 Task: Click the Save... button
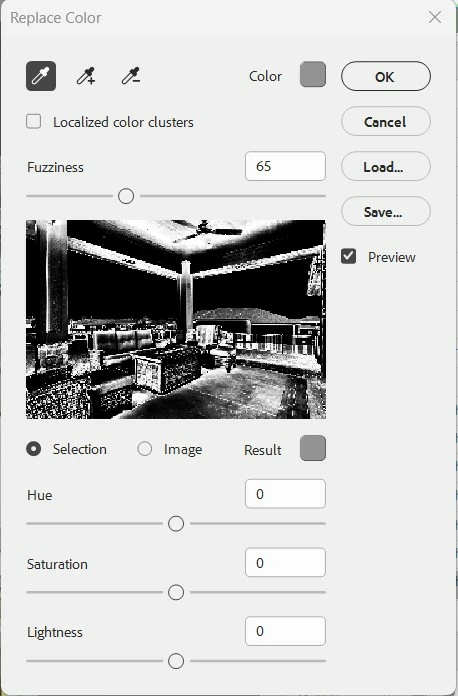point(386,211)
